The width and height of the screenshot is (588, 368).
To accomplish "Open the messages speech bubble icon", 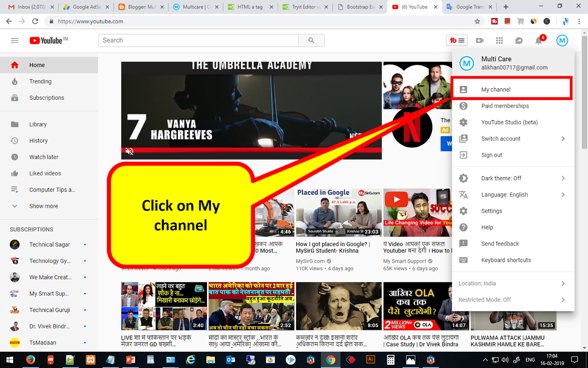I will [x=519, y=40].
